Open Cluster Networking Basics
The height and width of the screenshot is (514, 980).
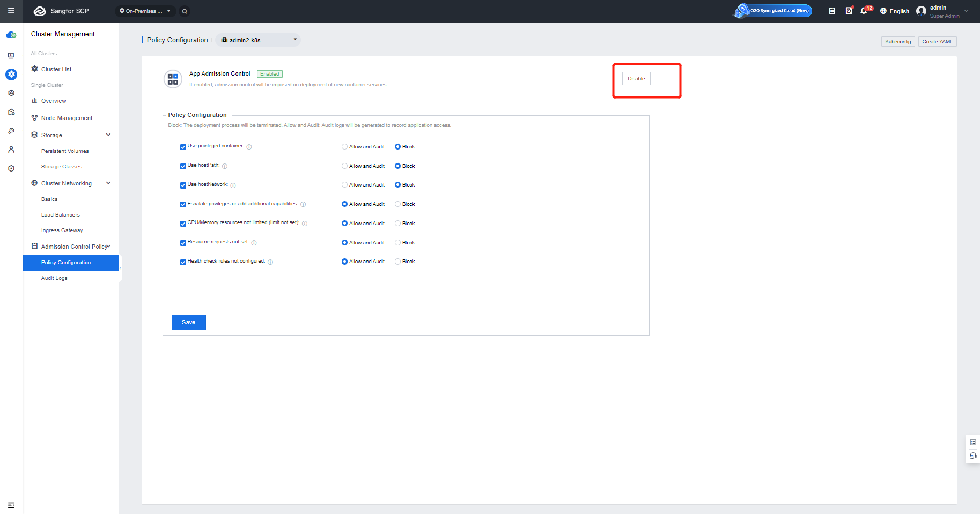[49, 199]
